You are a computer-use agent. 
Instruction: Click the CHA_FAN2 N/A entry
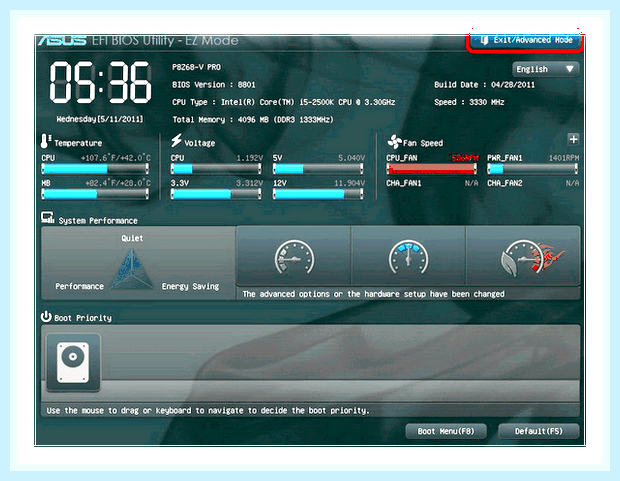click(533, 183)
